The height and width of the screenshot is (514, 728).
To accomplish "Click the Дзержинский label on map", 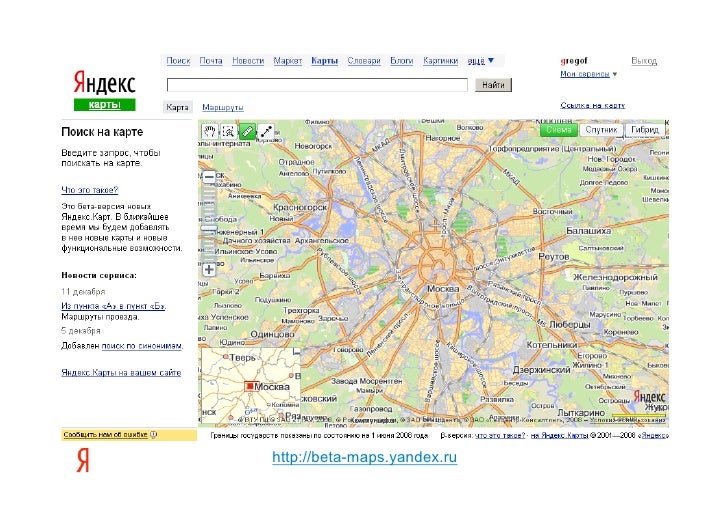I will click(x=541, y=370).
